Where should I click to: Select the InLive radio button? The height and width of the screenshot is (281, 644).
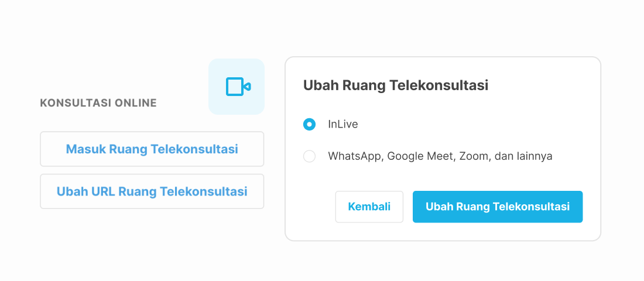tap(309, 124)
